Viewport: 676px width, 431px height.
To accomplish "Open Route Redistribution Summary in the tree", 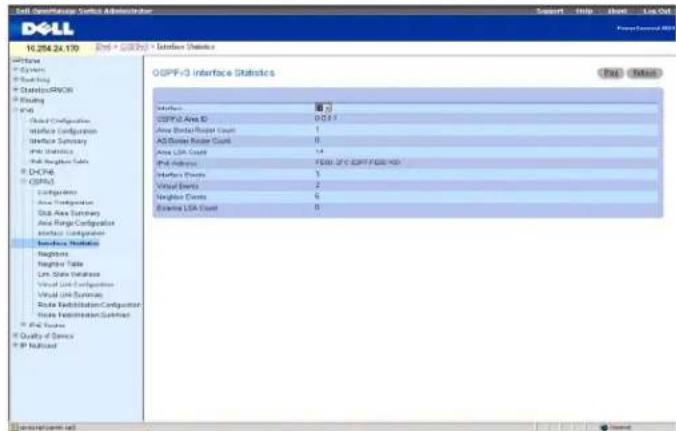I will [84, 315].
